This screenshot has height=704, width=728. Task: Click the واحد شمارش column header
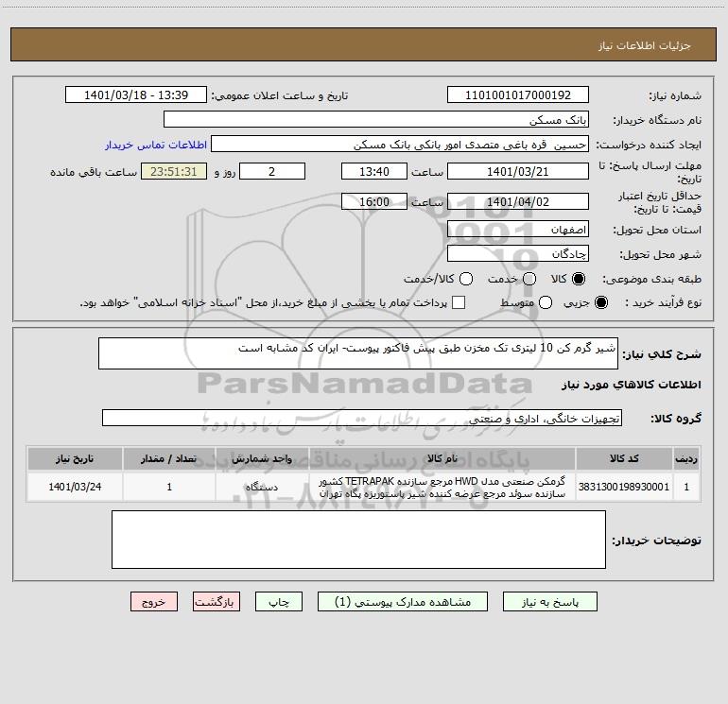tap(262, 458)
